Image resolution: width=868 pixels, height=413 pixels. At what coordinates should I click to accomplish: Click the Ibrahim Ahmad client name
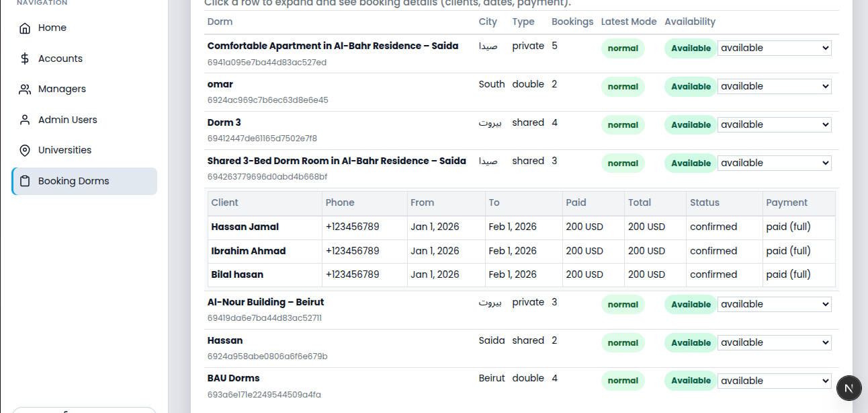(x=249, y=251)
